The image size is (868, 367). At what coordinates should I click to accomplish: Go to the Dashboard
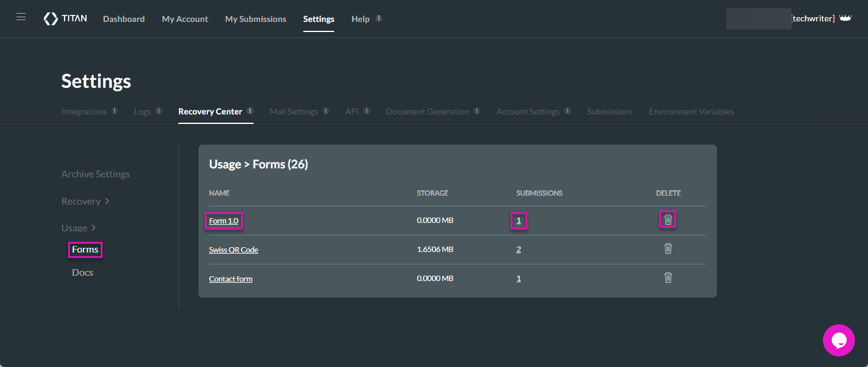click(x=124, y=18)
